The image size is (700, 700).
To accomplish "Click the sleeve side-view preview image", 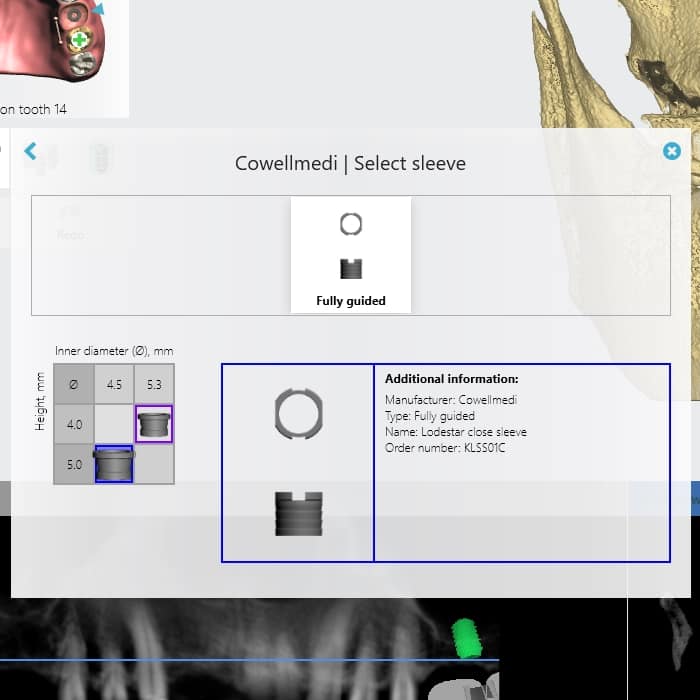I will (298, 513).
